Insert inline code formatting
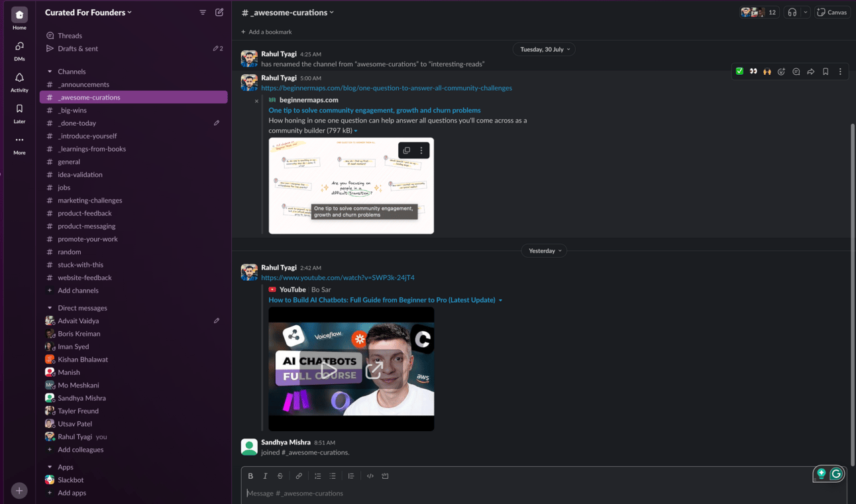 point(370,476)
